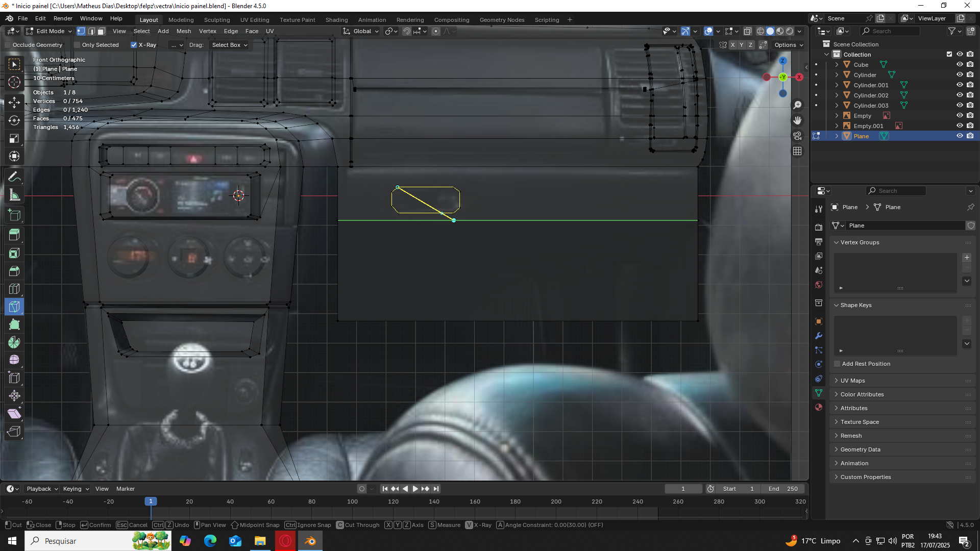Click frame 100 on the timeline
The height and width of the screenshot is (551, 980).
click(x=353, y=502)
